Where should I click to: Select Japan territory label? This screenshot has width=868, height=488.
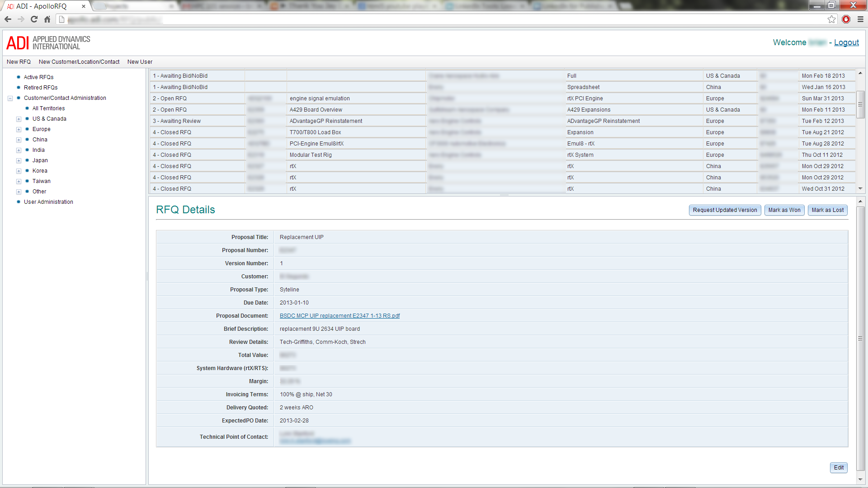[x=40, y=160]
